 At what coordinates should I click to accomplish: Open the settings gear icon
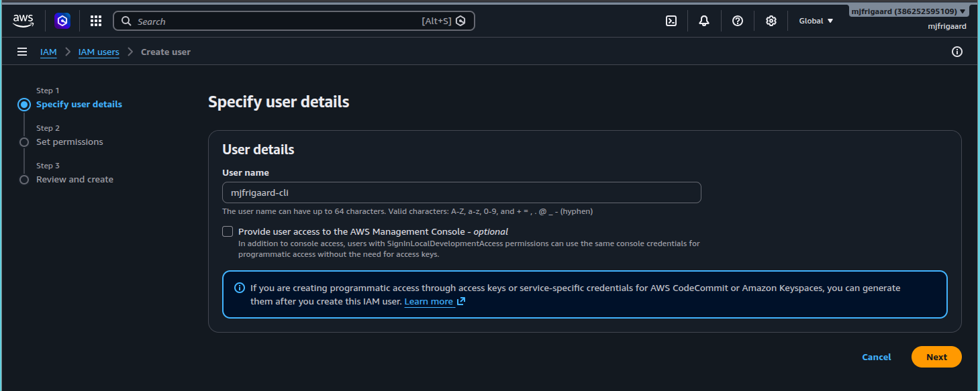coord(771,21)
